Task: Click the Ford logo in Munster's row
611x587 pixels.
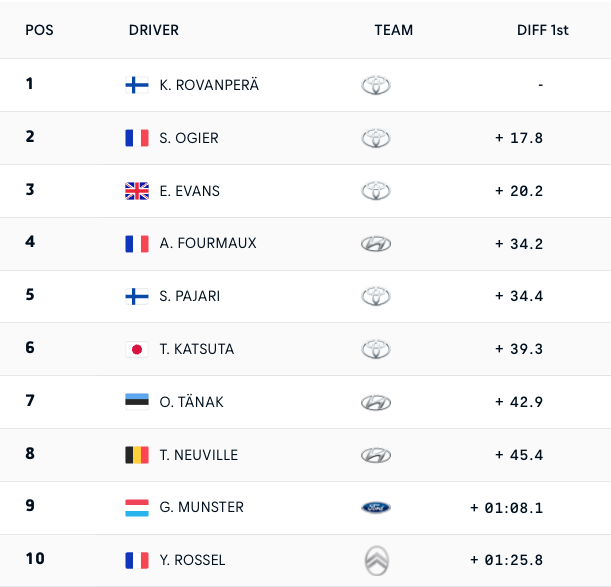Action: coord(376,508)
